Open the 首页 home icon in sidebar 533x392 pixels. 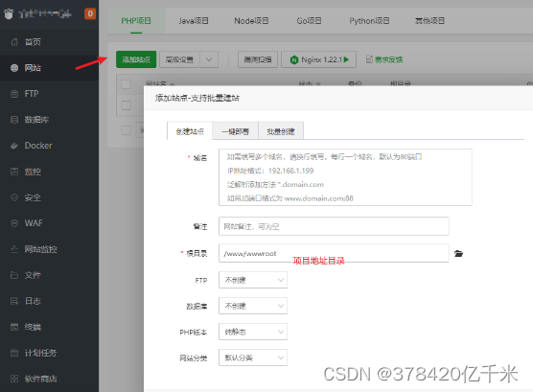(x=14, y=42)
